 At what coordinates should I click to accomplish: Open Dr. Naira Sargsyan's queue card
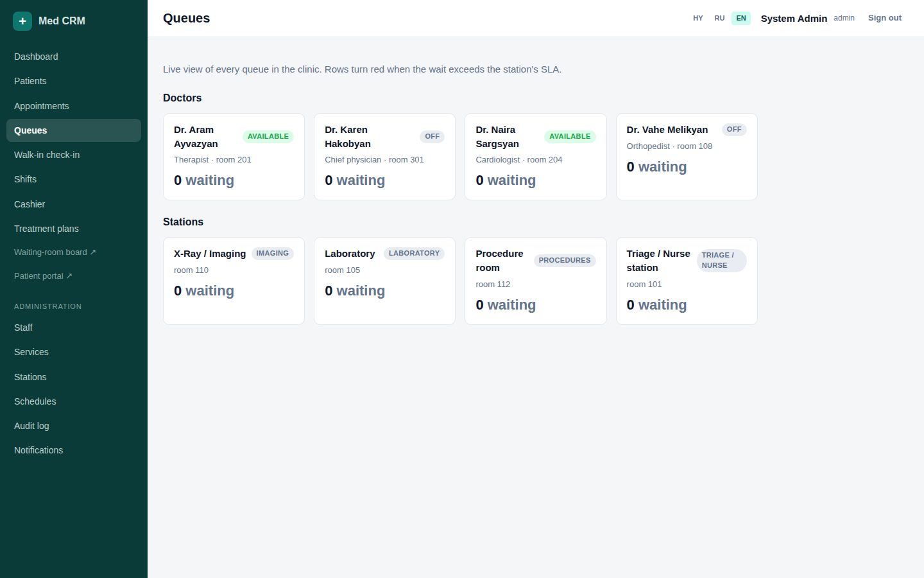pyautogui.click(x=536, y=157)
